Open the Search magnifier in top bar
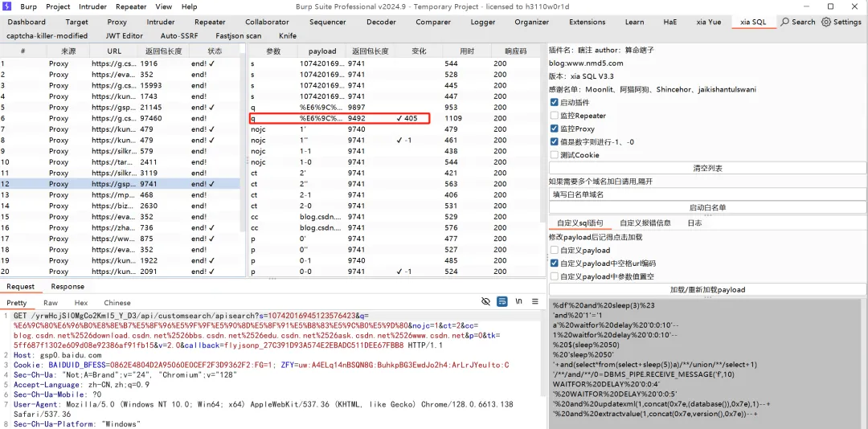 (798, 22)
